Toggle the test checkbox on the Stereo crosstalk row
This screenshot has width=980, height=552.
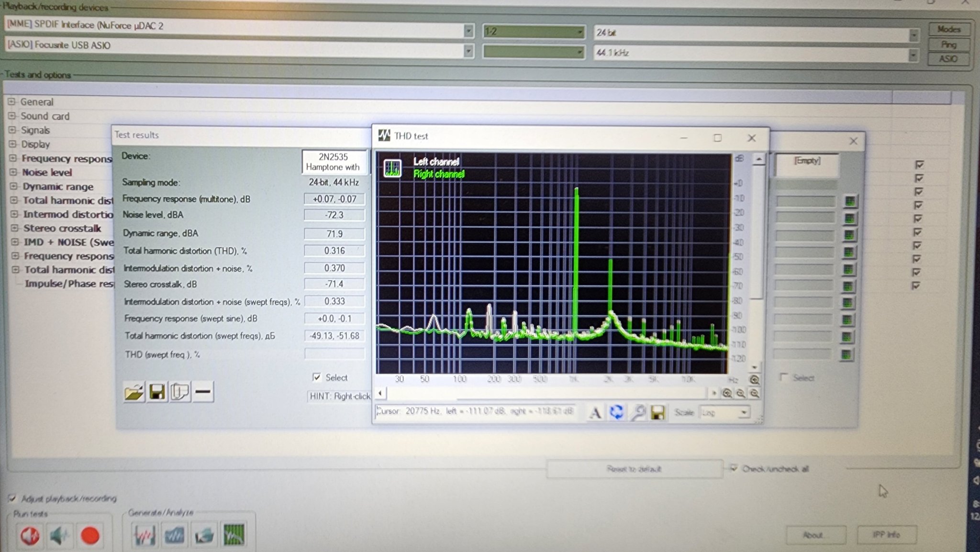tap(917, 232)
